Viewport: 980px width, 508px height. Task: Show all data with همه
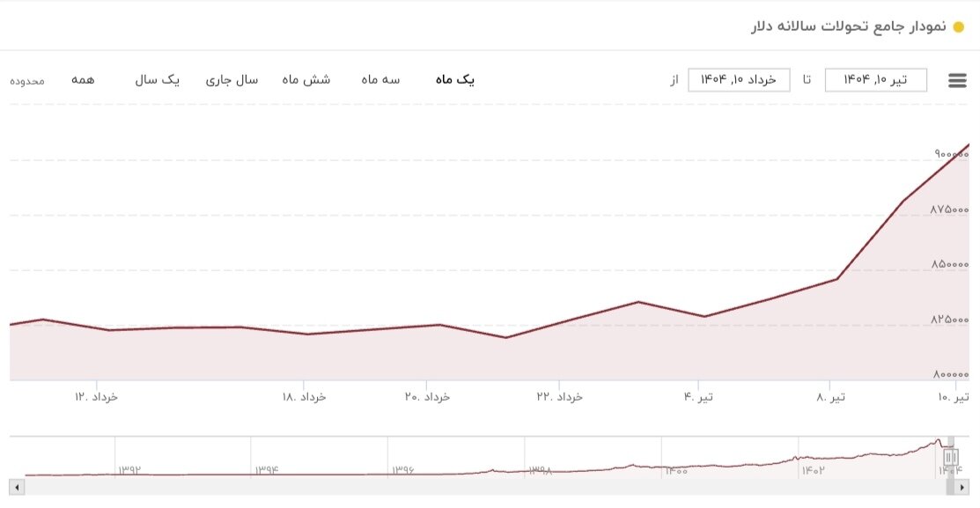point(83,80)
